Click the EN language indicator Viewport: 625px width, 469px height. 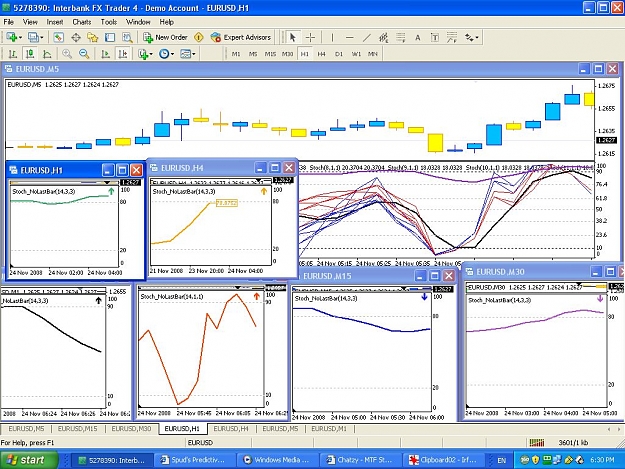[501, 461]
